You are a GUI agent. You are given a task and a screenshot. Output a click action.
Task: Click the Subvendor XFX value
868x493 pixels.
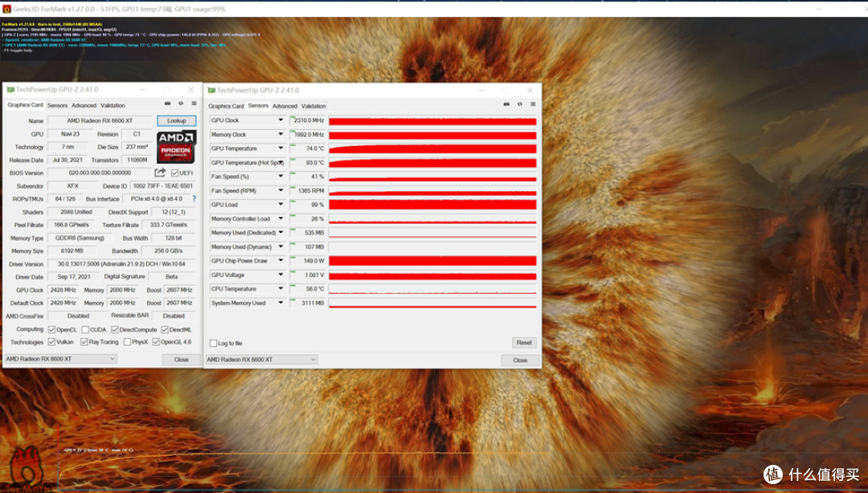click(72, 186)
